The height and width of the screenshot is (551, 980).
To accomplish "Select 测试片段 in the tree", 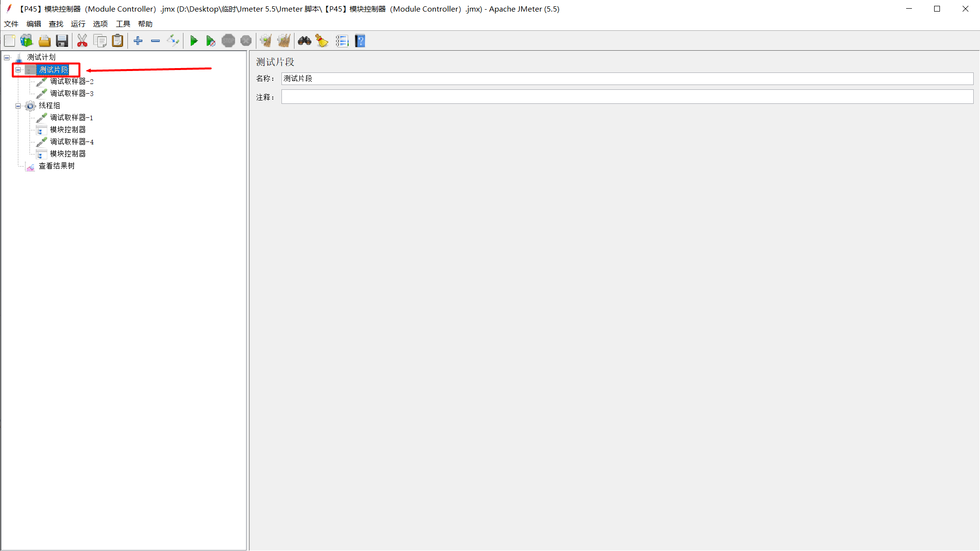I will pyautogui.click(x=53, y=70).
